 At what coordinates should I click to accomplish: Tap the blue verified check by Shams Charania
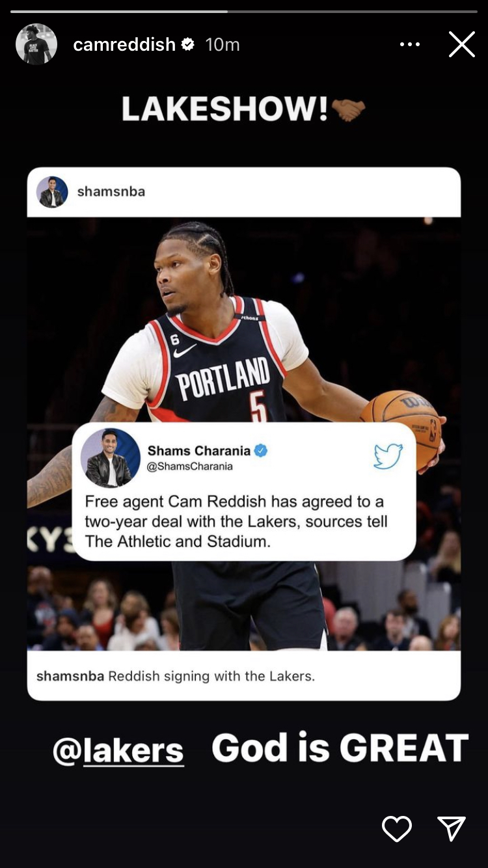point(261,450)
